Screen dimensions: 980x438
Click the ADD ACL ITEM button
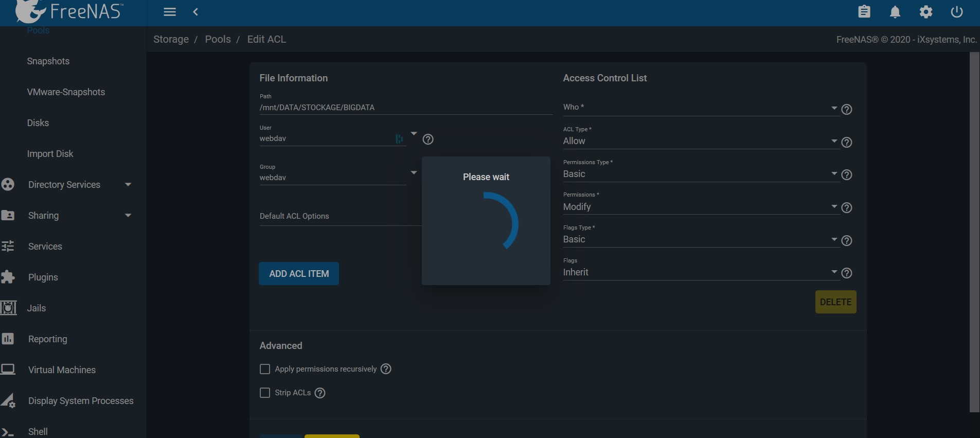299,274
